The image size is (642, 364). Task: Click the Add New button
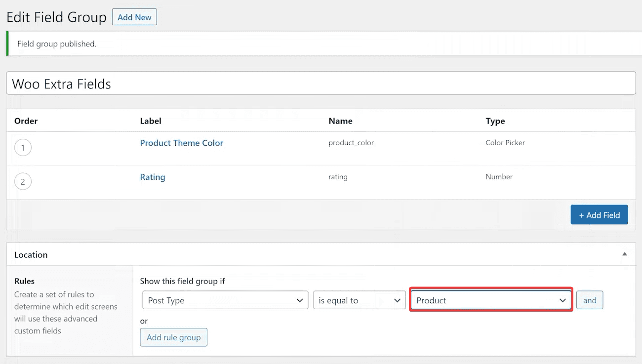[x=134, y=17]
